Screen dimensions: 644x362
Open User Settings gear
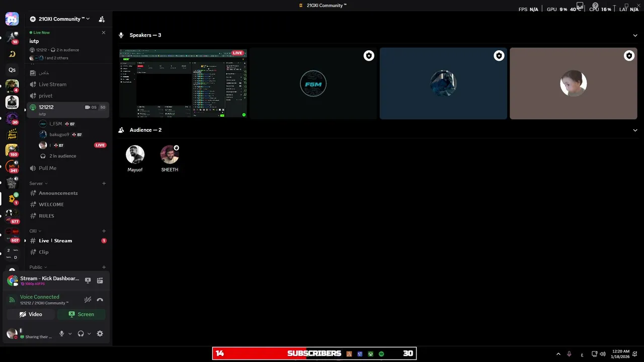[x=100, y=333]
